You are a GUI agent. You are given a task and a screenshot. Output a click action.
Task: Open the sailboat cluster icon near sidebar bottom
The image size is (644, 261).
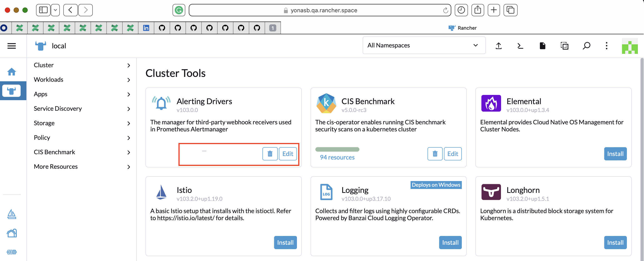point(12,214)
